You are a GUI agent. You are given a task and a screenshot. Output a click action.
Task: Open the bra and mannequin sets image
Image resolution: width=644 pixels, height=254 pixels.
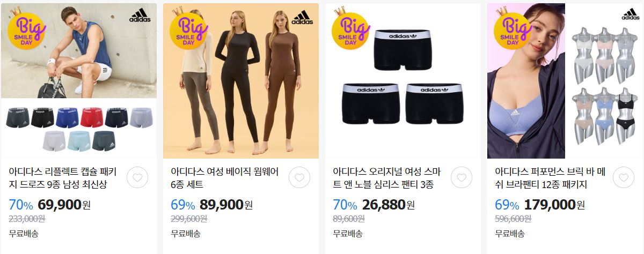(x=565, y=81)
